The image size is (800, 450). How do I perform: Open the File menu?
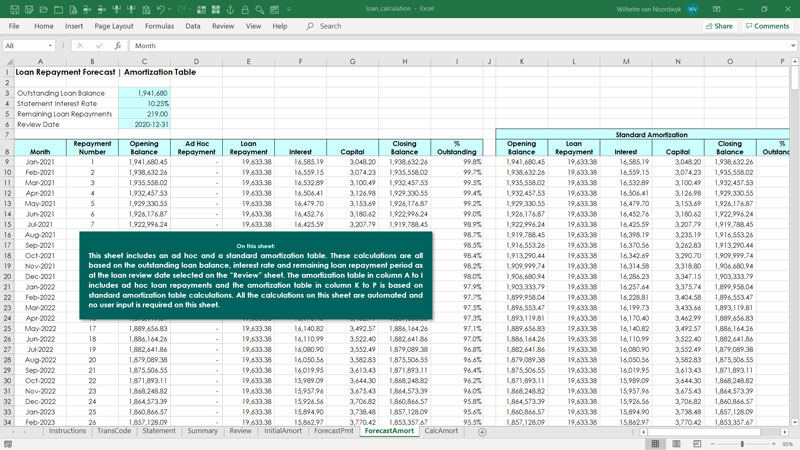tap(14, 26)
